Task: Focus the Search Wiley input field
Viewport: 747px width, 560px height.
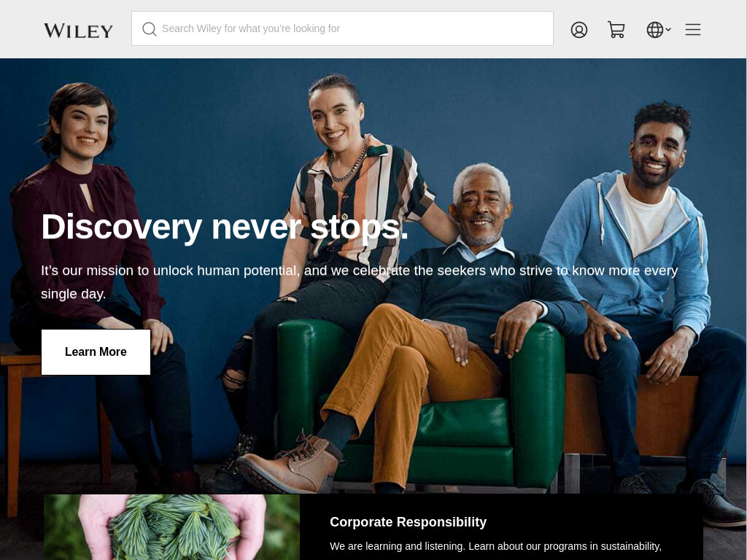Action: pos(342,28)
